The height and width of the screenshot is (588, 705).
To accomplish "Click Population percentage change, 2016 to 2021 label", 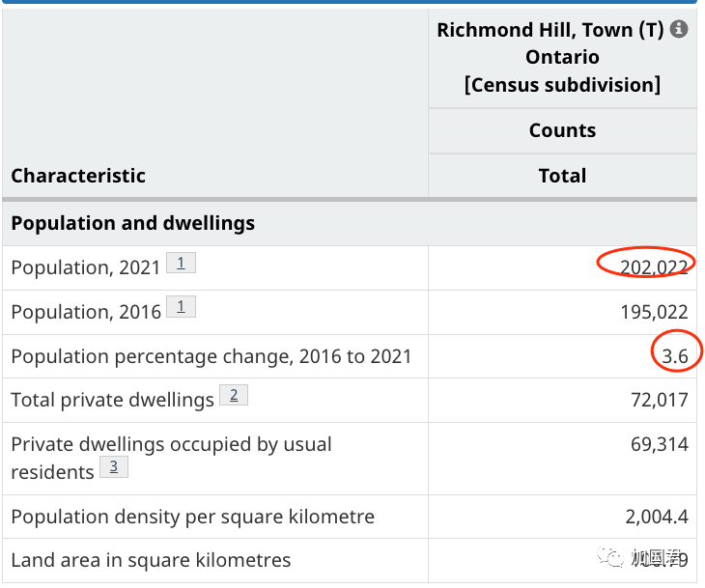I will (x=211, y=357).
